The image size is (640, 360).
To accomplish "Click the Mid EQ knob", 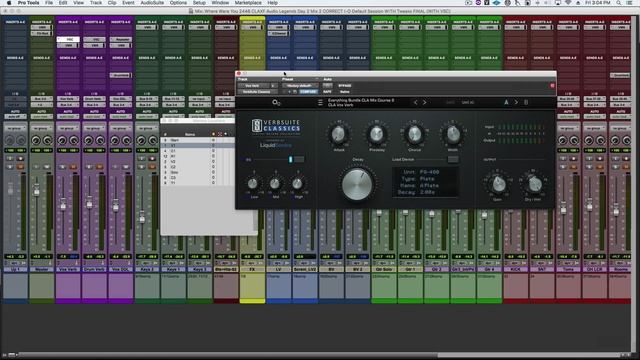I will [x=276, y=184].
